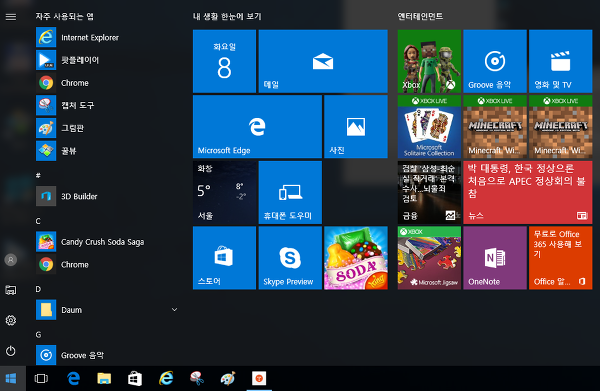Click the 내 생활 한눈에 보기 group title

tap(227, 16)
